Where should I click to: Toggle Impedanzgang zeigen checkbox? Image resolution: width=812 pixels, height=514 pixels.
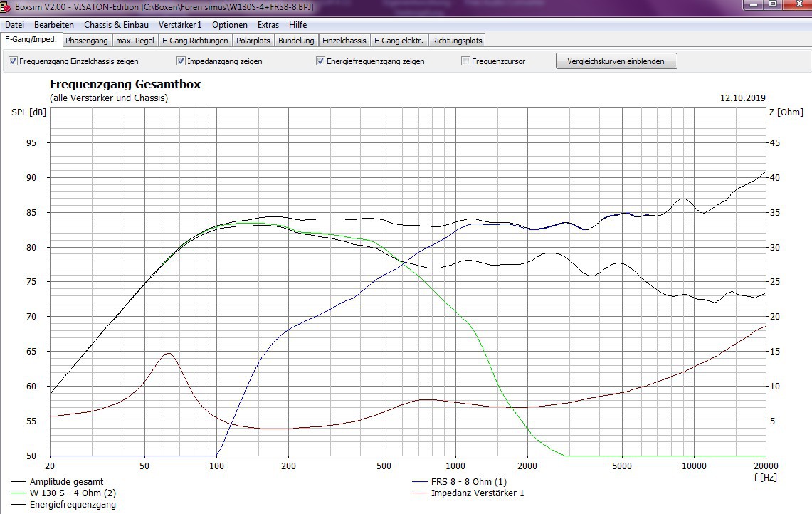181,61
